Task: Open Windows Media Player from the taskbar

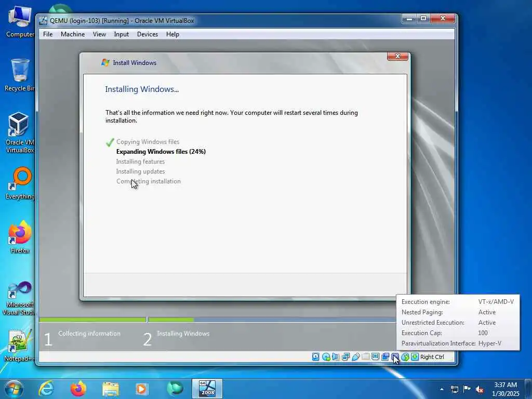Action: point(142,389)
